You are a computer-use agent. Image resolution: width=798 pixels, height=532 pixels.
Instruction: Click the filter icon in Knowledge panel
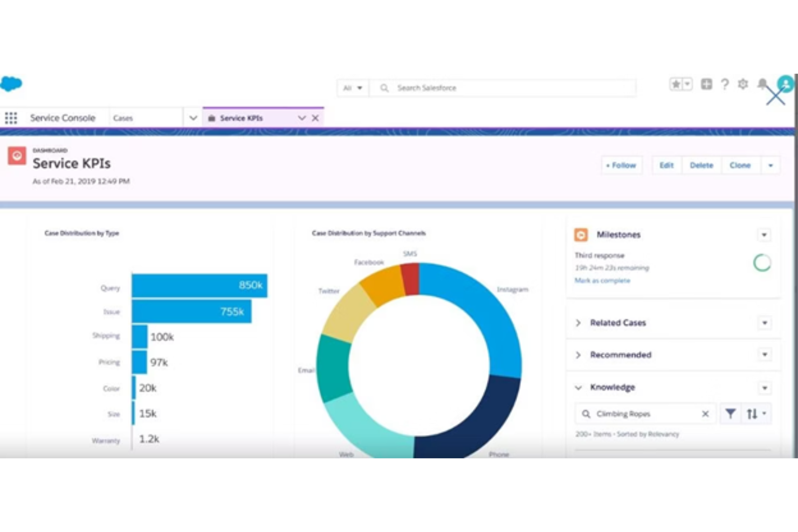[731, 414]
